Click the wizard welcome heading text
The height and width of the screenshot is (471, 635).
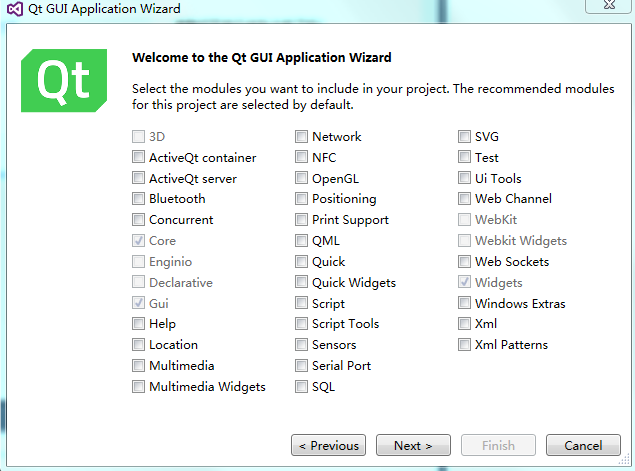pos(262,58)
